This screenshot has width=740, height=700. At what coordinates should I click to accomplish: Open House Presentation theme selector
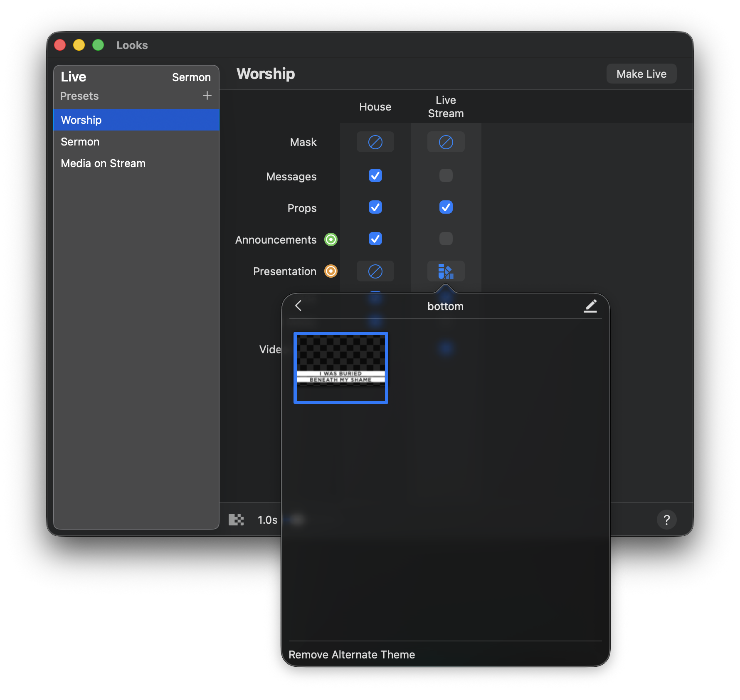coord(375,271)
